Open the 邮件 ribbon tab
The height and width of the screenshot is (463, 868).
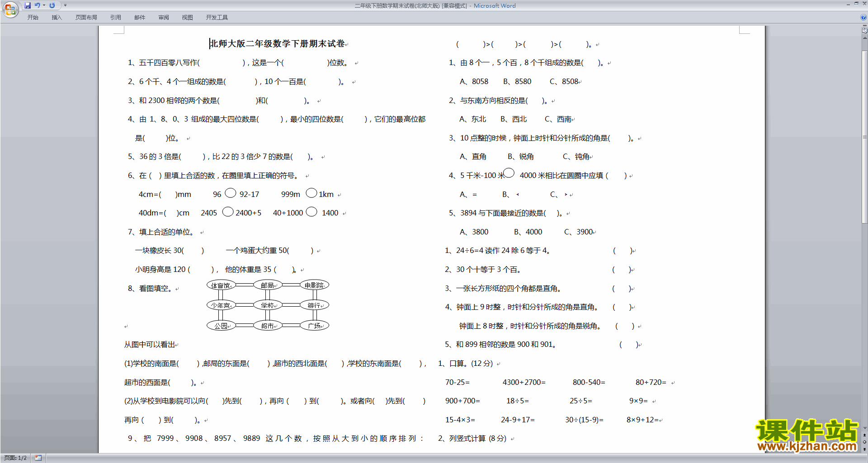pos(140,17)
